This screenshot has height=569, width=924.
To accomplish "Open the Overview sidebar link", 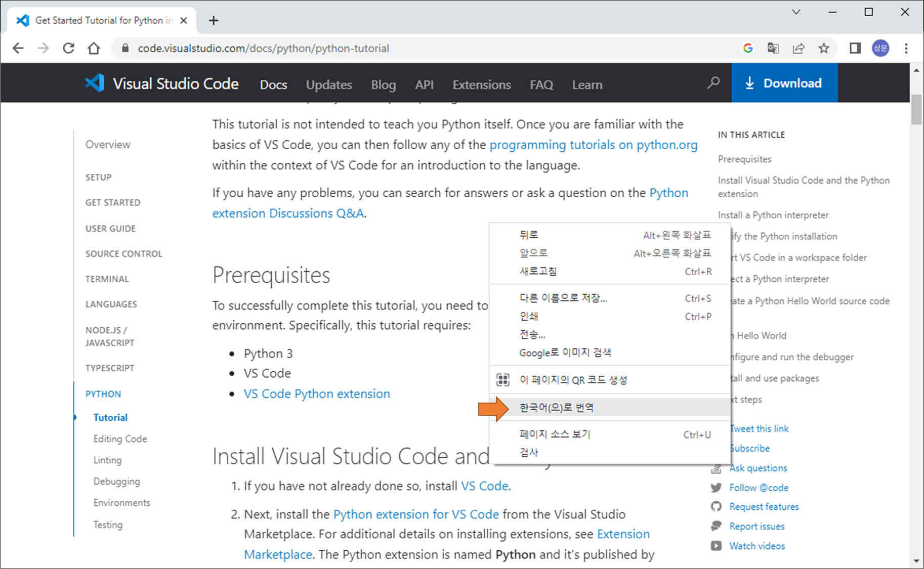I will [107, 144].
